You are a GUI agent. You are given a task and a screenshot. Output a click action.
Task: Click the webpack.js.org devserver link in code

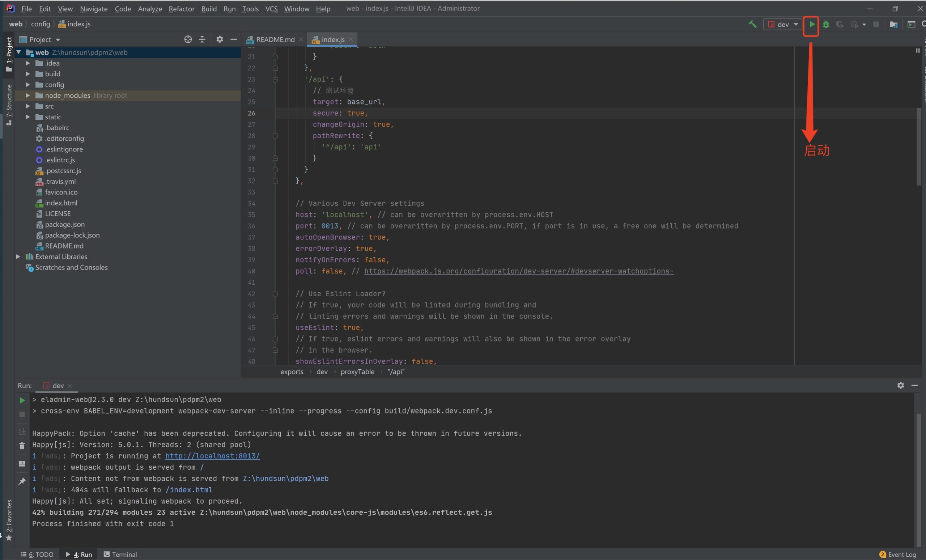point(519,271)
